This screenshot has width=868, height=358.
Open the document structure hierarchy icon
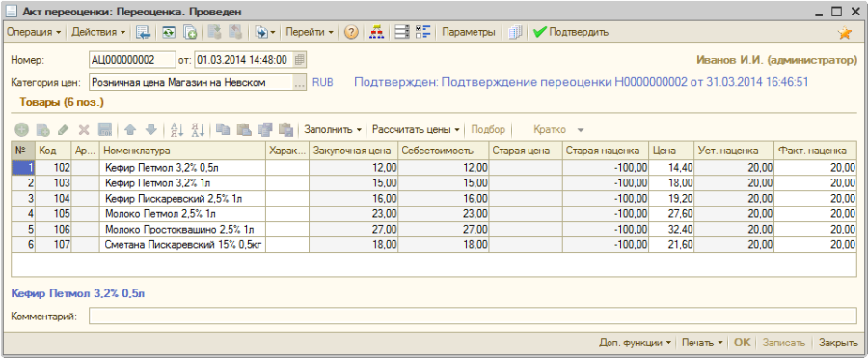pyautogui.click(x=376, y=32)
